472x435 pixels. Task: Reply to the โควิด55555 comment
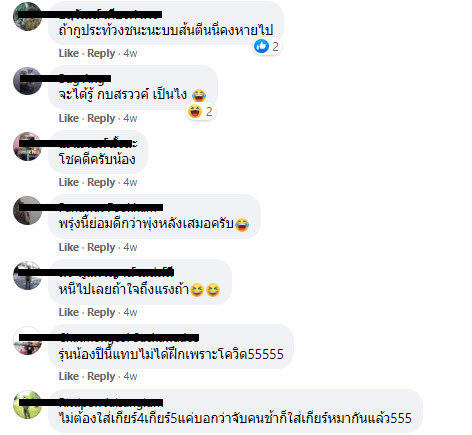click(101, 376)
